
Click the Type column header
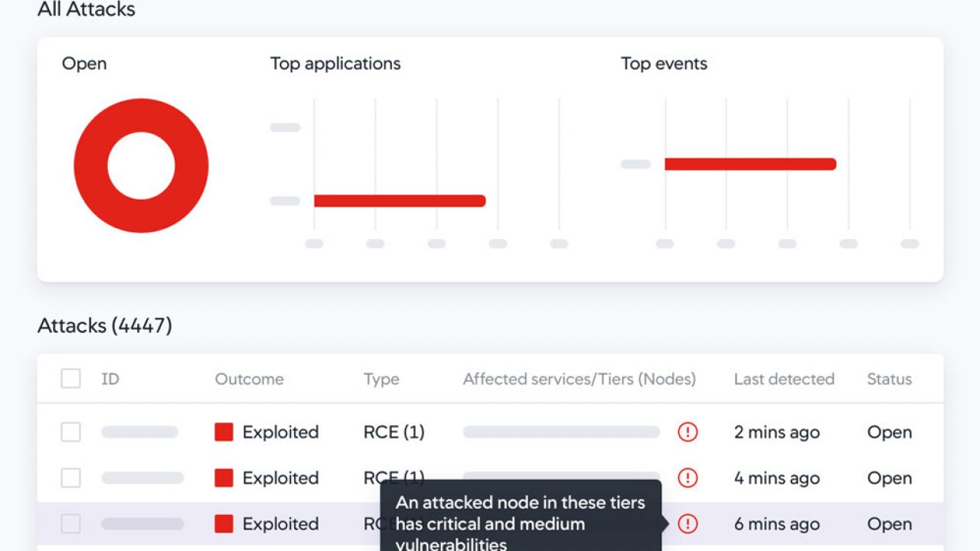(381, 380)
